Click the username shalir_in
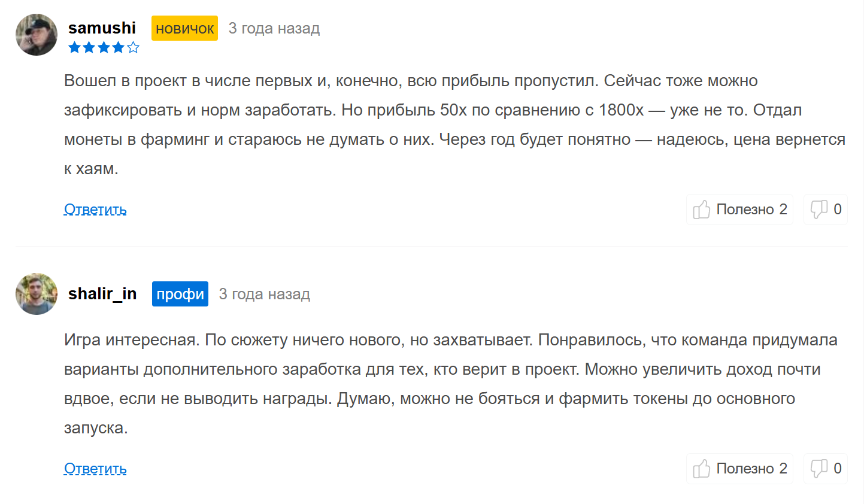 tap(102, 294)
